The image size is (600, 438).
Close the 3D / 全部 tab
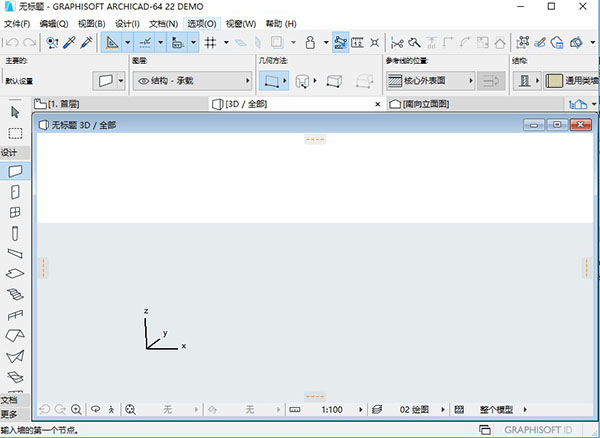click(377, 104)
